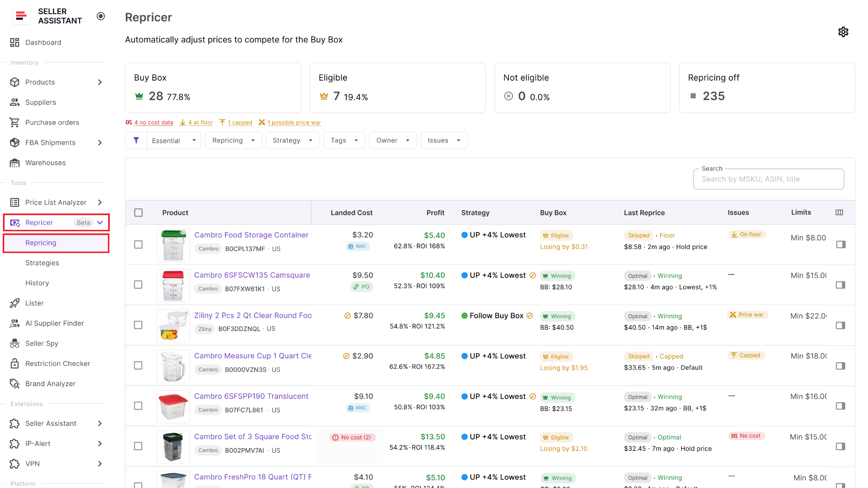Collapse the Repricer Beta menu
This screenshot has width=868, height=488.
pyautogui.click(x=100, y=222)
